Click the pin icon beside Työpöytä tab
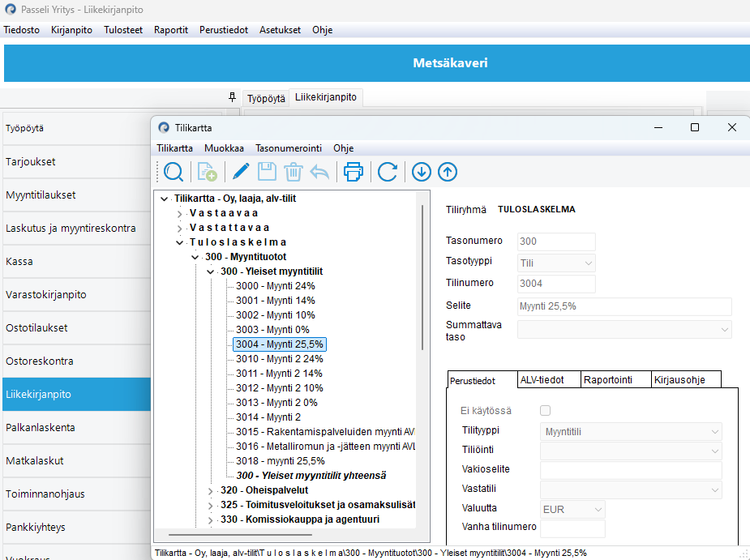This screenshot has height=560, width=750. pyautogui.click(x=232, y=97)
